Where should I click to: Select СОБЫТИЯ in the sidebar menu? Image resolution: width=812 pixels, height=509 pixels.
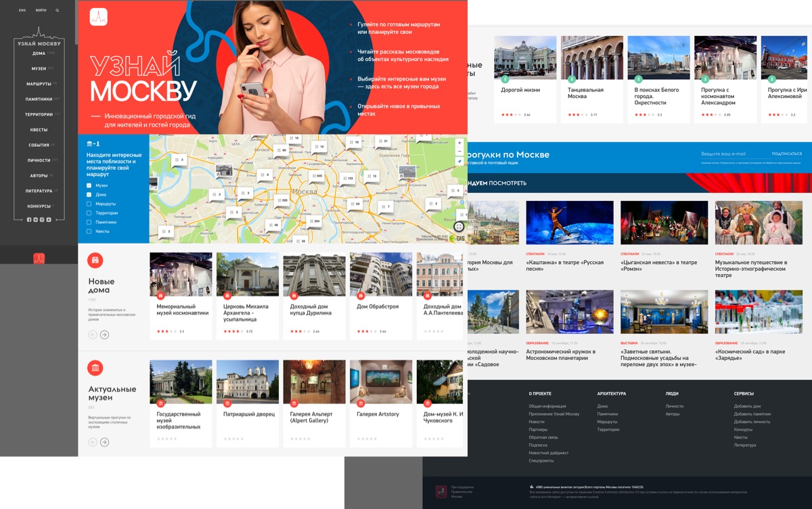[x=39, y=145]
